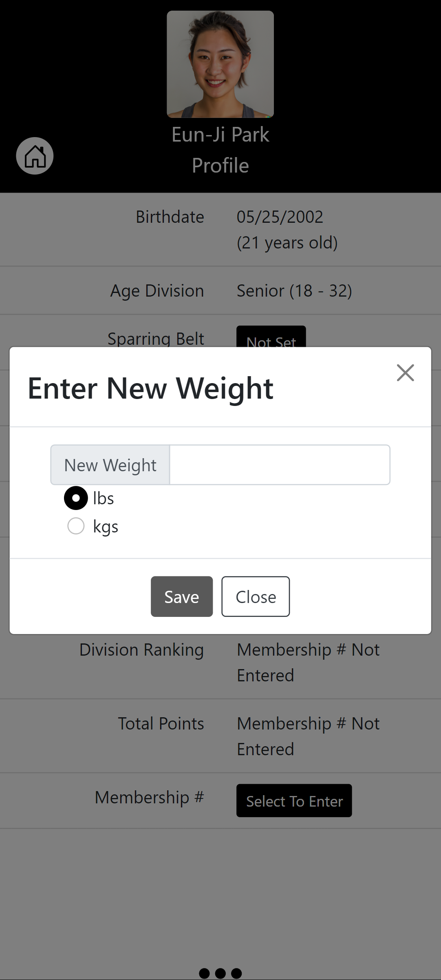Image resolution: width=441 pixels, height=980 pixels.
Task: Click the Total Points row label
Action: coord(161,723)
